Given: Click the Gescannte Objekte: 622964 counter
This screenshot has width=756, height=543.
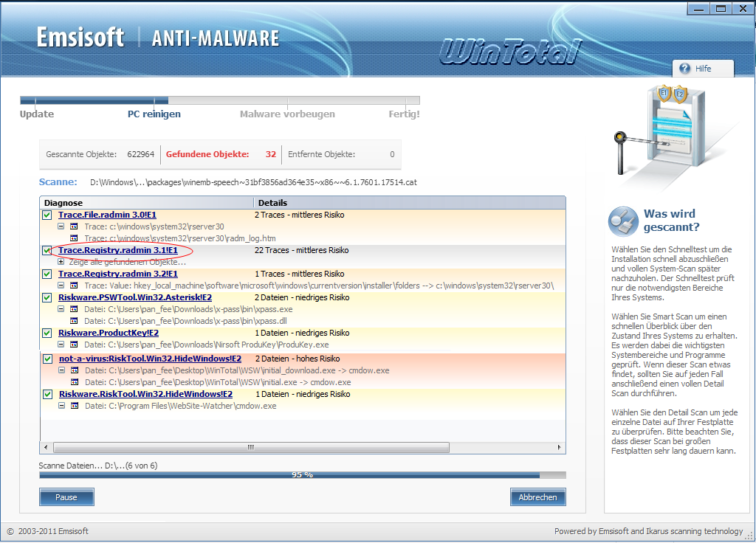Looking at the screenshot, I should click(100, 154).
